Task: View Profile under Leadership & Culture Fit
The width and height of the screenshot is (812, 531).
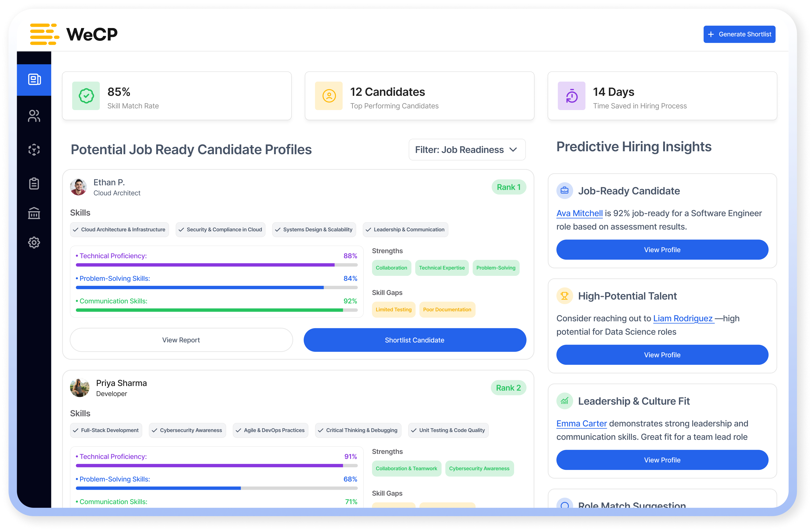Action: (662, 460)
